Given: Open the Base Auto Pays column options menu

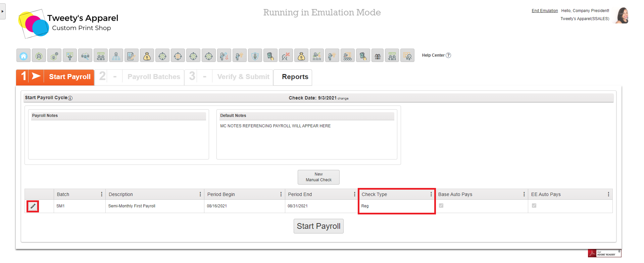Looking at the screenshot, I should click(x=524, y=194).
